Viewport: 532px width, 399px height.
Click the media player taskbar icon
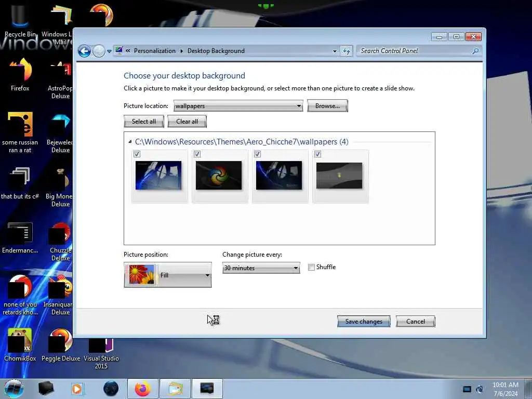click(x=77, y=389)
